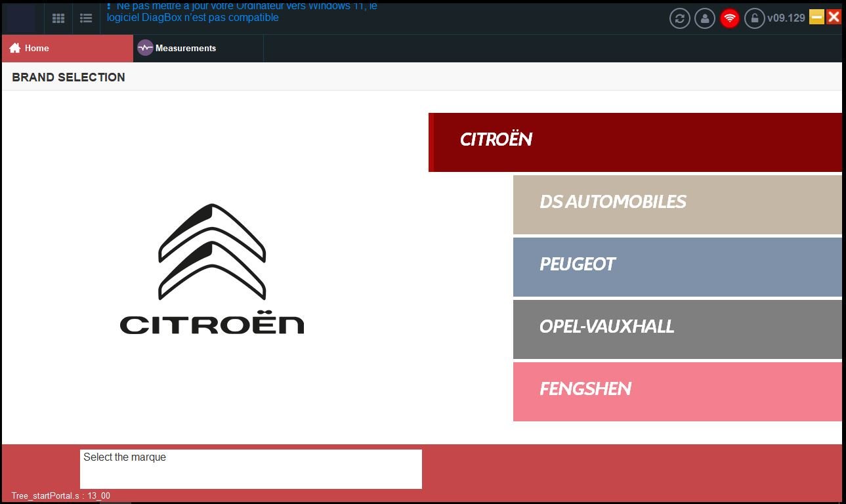Click the v09.129 version label
This screenshot has width=846, height=504.
786,18
